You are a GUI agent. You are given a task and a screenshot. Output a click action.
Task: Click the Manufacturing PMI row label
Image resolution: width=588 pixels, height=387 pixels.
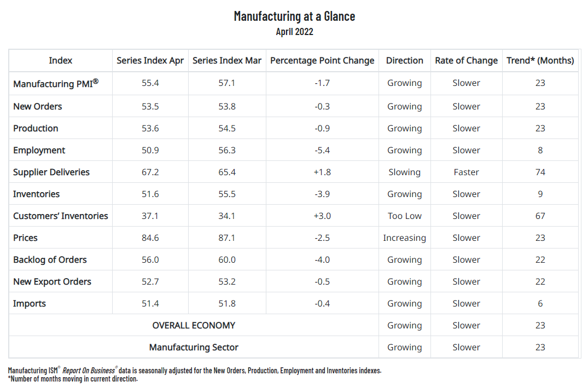(x=56, y=84)
